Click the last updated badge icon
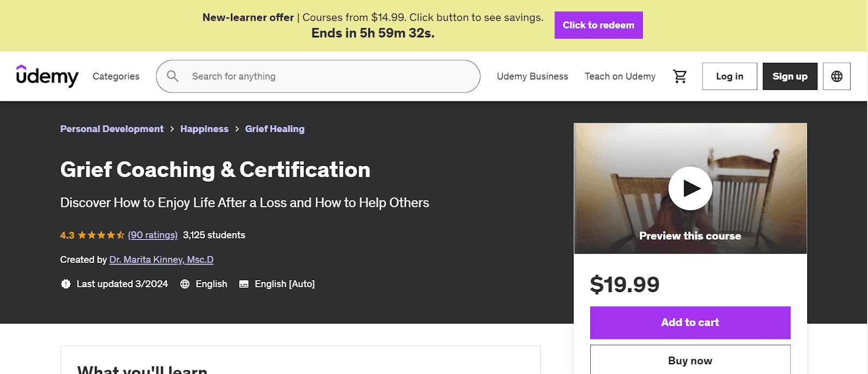Viewport: 868px width, 374px height. click(x=66, y=284)
